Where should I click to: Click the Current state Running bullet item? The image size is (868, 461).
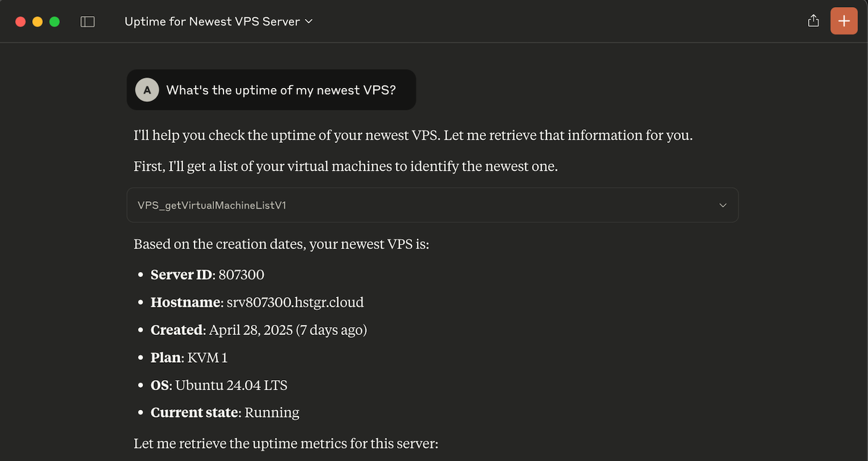(x=224, y=412)
